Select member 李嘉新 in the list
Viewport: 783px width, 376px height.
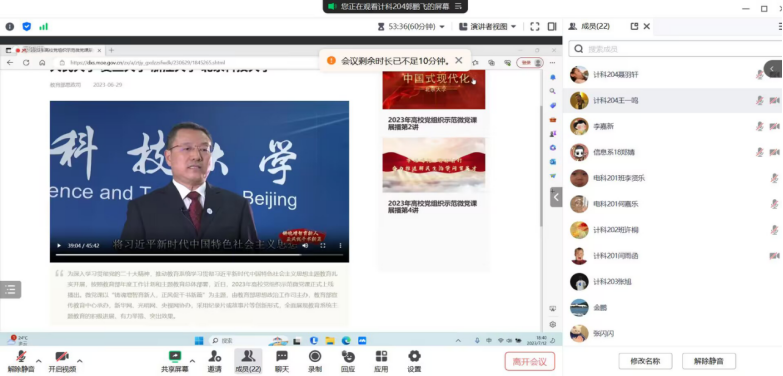point(672,127)
